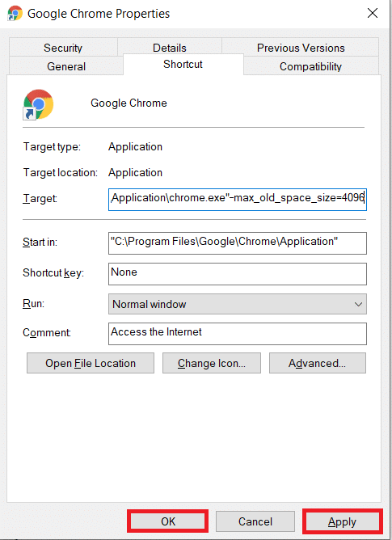The image size is (392, 540).
Task: Confirm the dialog with OK
Action: (x=168, y=521)
